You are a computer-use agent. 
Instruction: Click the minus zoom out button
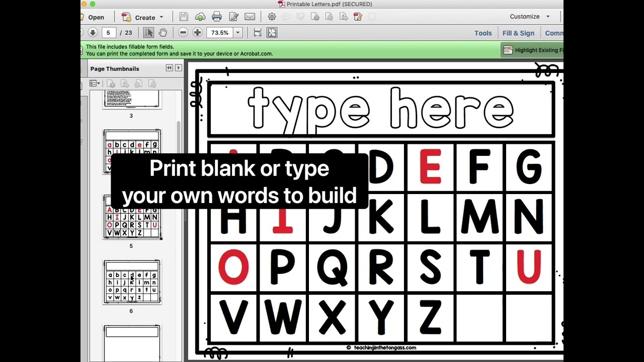point(183,33)
